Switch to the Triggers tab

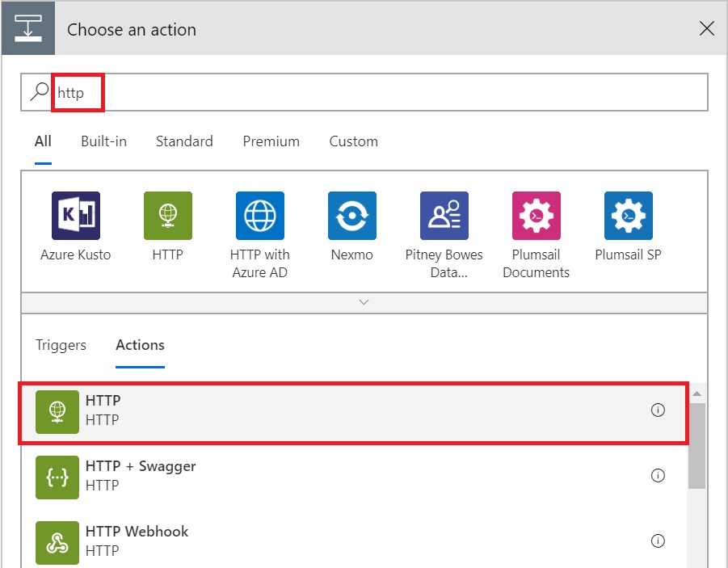[61, 345]
